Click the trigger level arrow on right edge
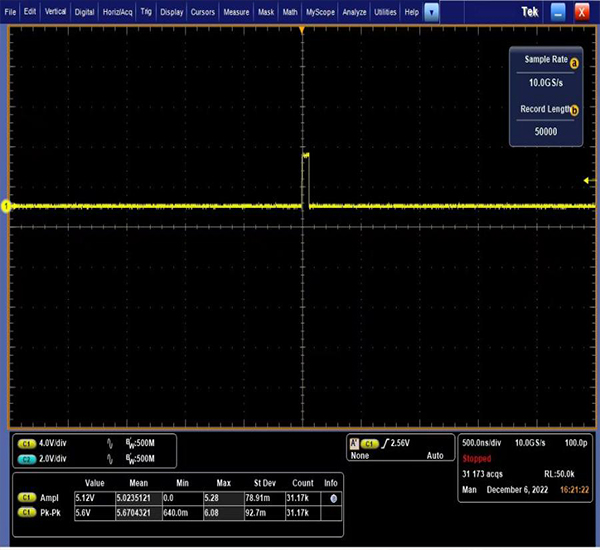600x550 pixels. coord(587,180)
